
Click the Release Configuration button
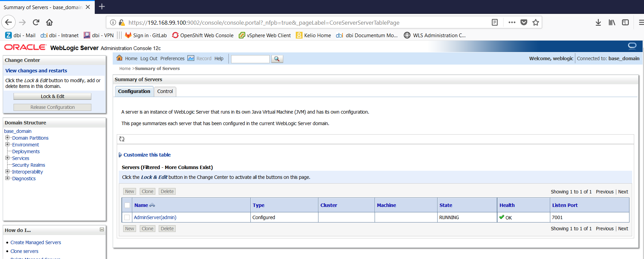tap(52, 107)
